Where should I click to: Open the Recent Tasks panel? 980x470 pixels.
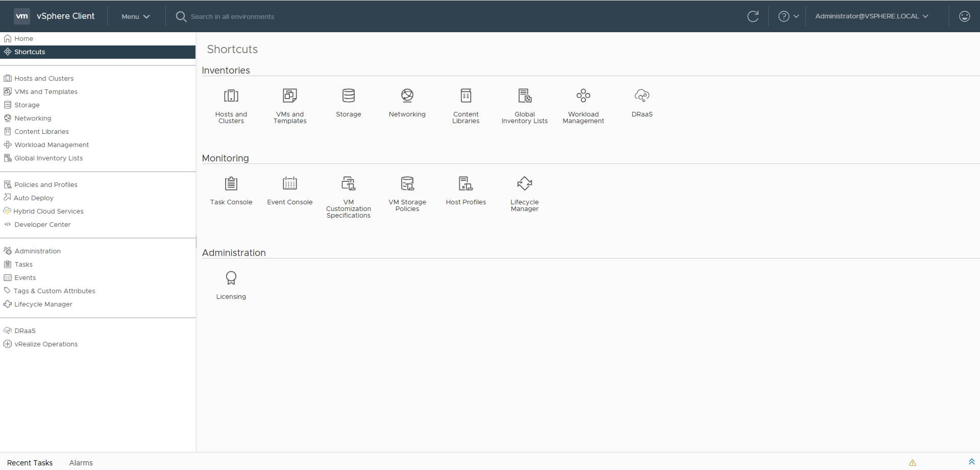click(30, 462)
